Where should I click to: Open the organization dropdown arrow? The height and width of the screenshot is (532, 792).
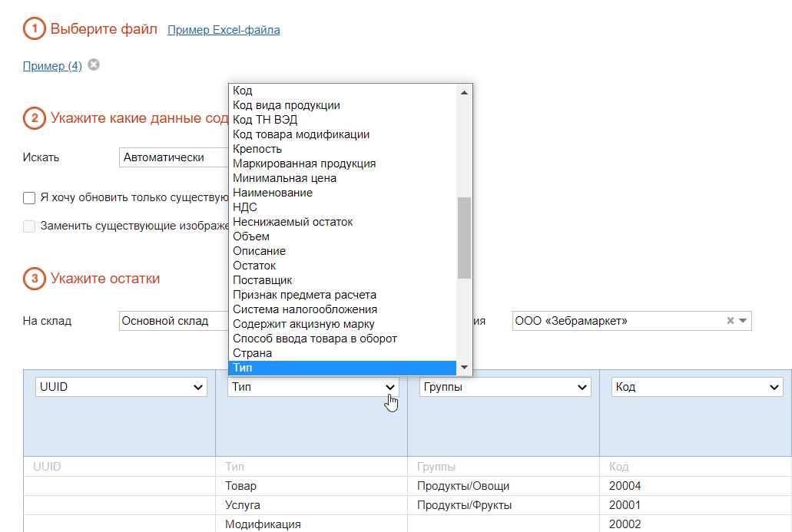743,321
